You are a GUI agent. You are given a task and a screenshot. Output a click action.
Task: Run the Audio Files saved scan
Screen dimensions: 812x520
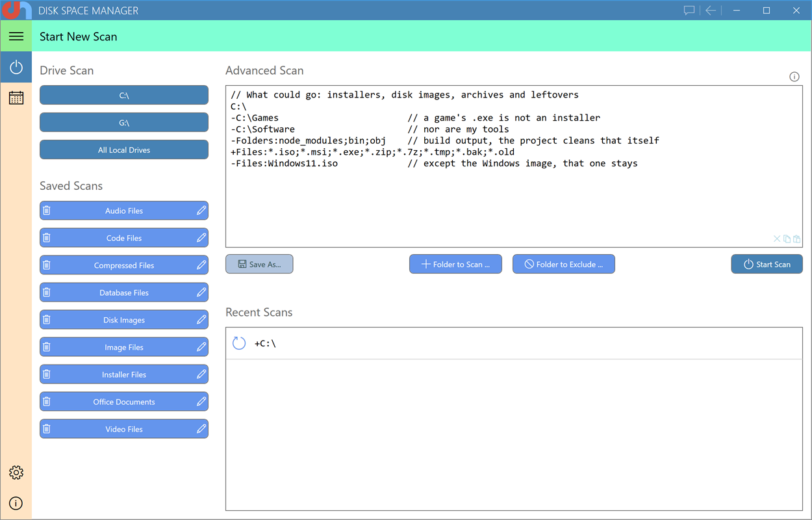(124, 211)
